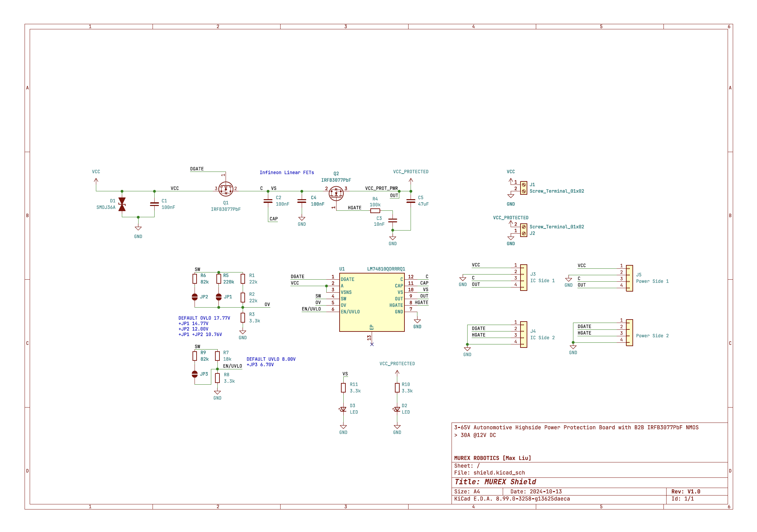Click the 'LM74810QDRRRQ1' part value
Viewport: 757px width, 532px height.
click(386, 269)
